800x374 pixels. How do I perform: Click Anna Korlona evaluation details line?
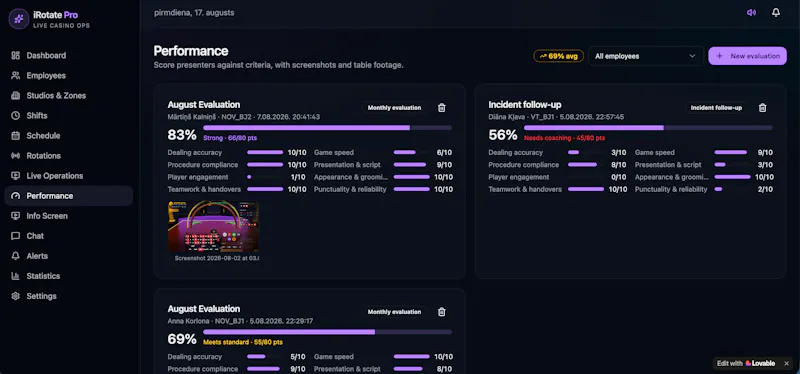[x=240, y=321]
